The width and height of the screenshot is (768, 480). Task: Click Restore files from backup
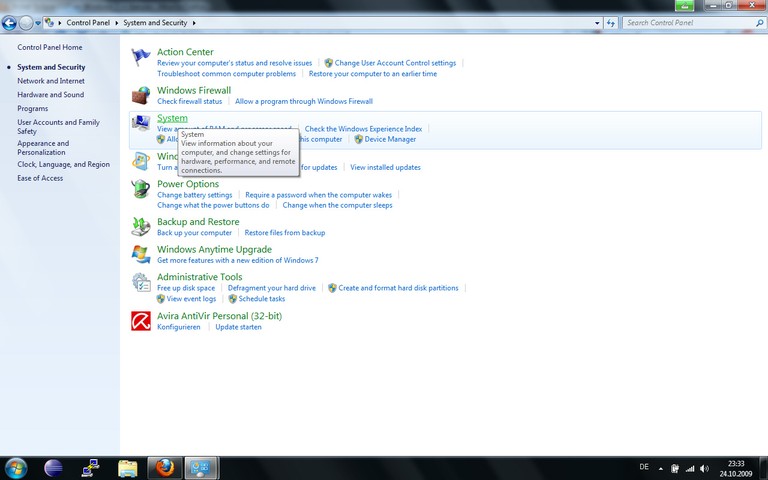tap(285, 233)
